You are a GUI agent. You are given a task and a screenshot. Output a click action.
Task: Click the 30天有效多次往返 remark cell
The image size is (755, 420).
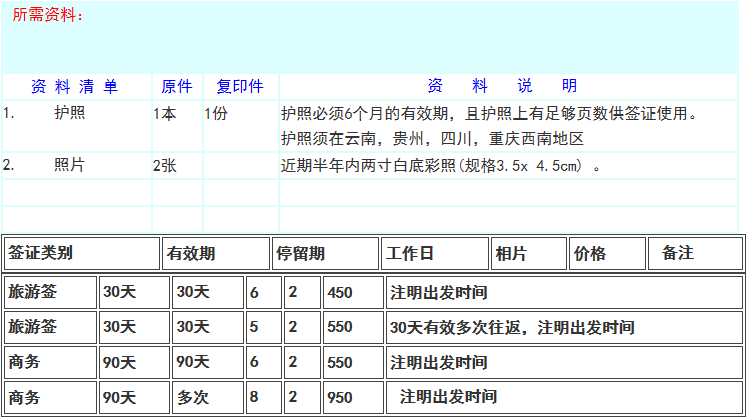[x=512, y=327]
